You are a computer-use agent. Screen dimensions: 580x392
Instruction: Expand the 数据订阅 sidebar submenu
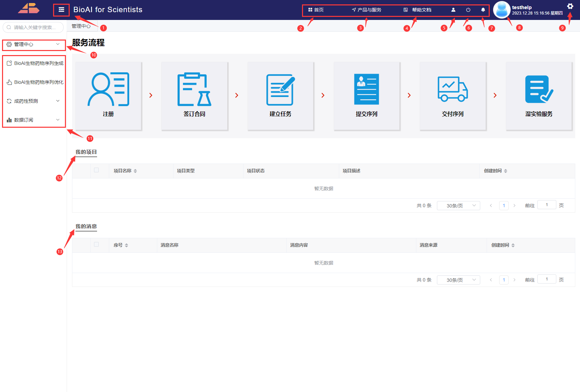pos(34,120)
